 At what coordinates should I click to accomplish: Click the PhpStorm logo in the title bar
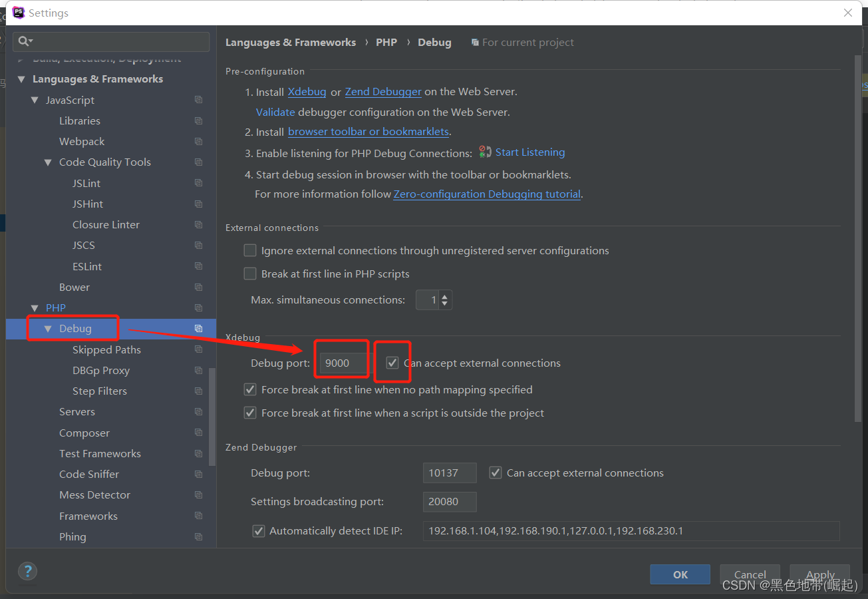(19, 13)
